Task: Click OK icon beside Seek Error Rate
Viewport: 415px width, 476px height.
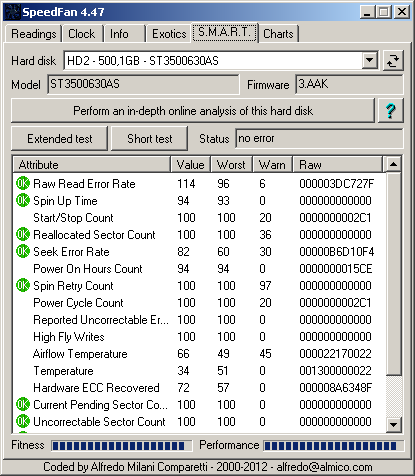Action: [x=23, y=251]
